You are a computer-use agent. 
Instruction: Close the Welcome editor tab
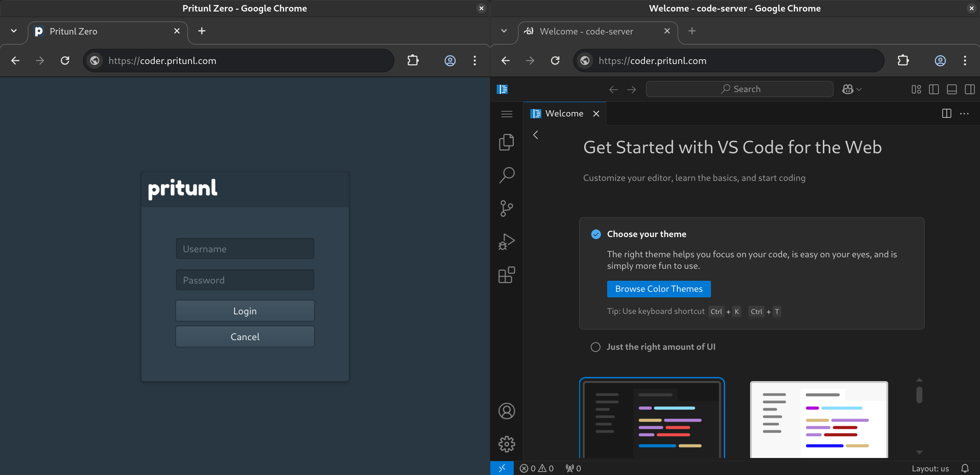pyautogui.click(x=596, y=114)
